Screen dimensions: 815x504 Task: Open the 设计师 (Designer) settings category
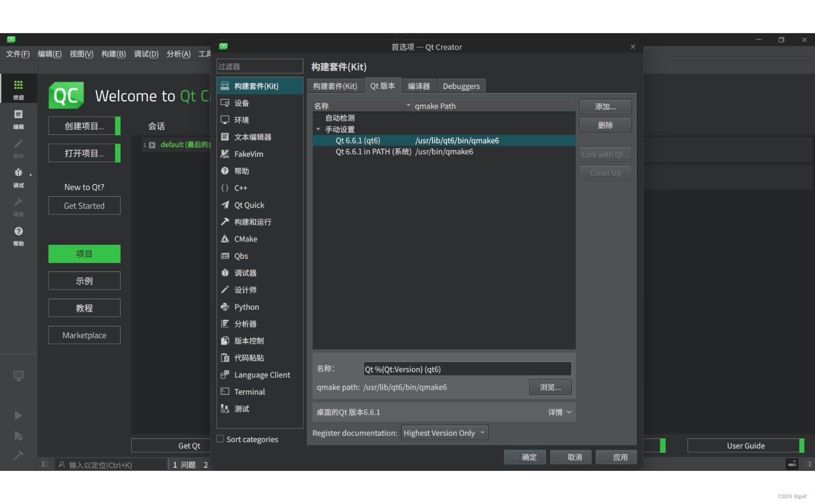click(x=260, y=290)
